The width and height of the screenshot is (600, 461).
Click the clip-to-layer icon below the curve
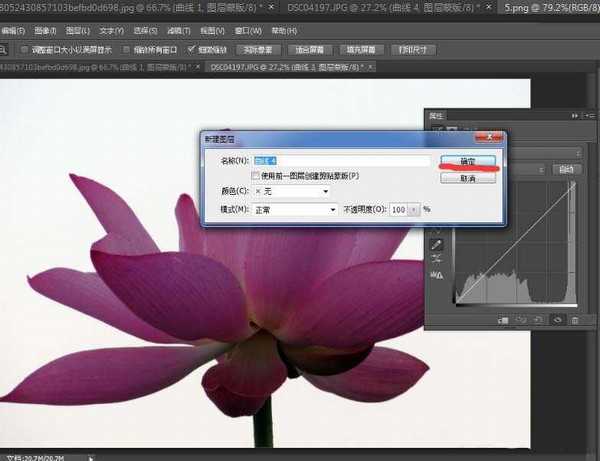pos(501,320)
